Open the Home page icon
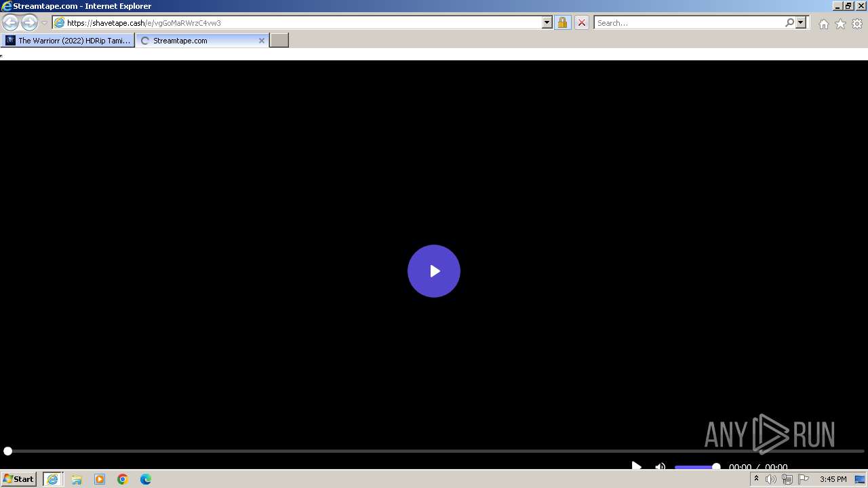 click(x=823, y=24)
